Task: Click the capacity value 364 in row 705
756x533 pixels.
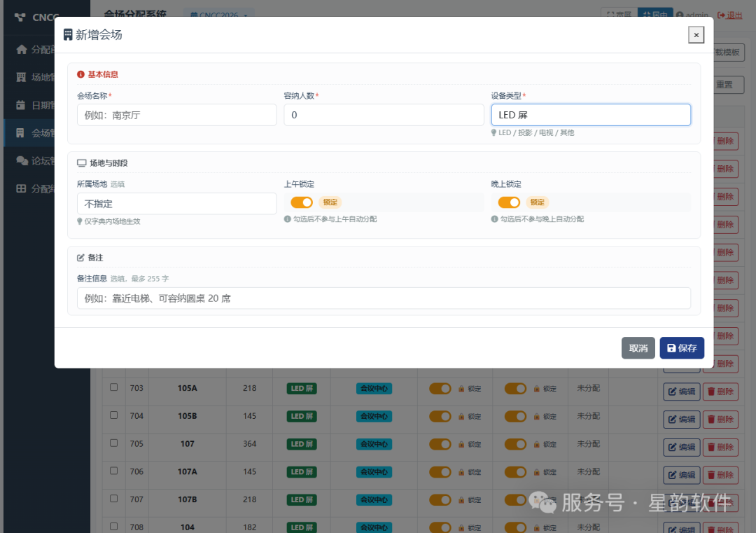Action: (x=250, y=444)
